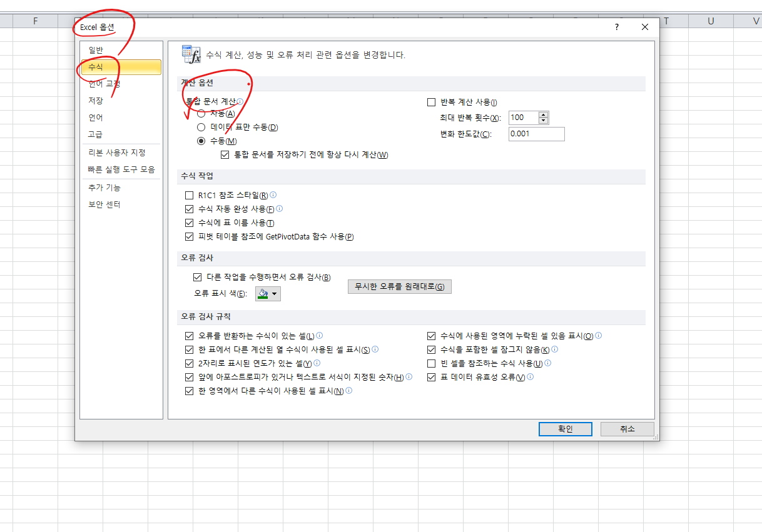Toggle 수식에 표 이름 사용 checkbox
762x532 pixels.
pos(190,223)
